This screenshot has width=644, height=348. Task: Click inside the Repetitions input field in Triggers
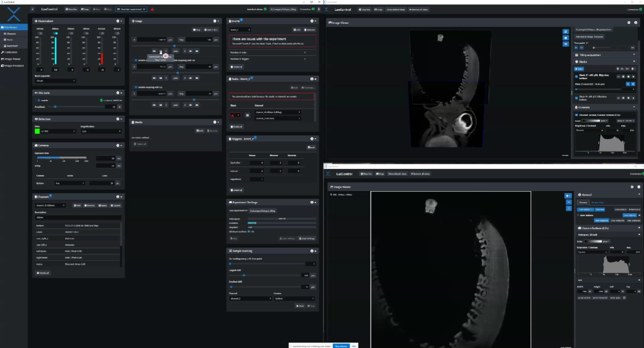(x=257, y=179)
